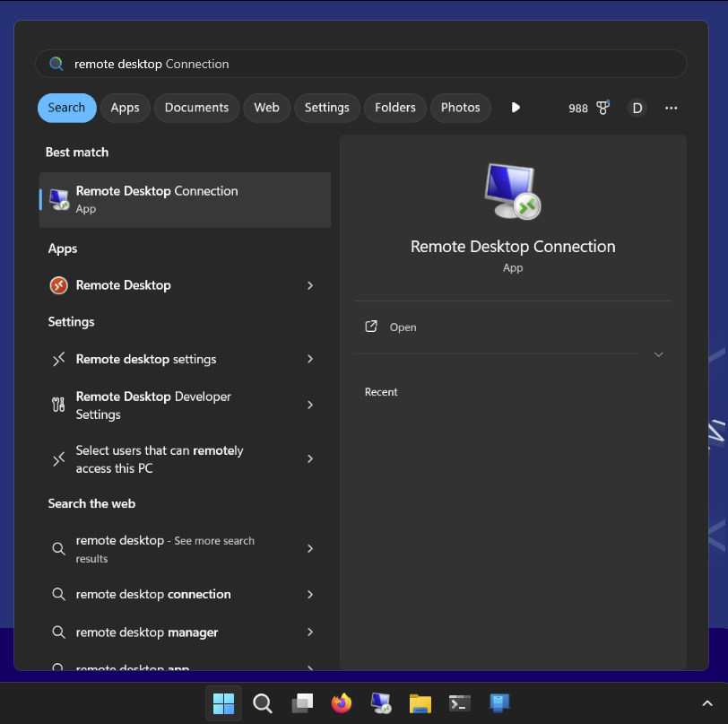Click magnifier icon beside 'remote desktop - See more'
728x724 pixels.
tap(58, 549)
